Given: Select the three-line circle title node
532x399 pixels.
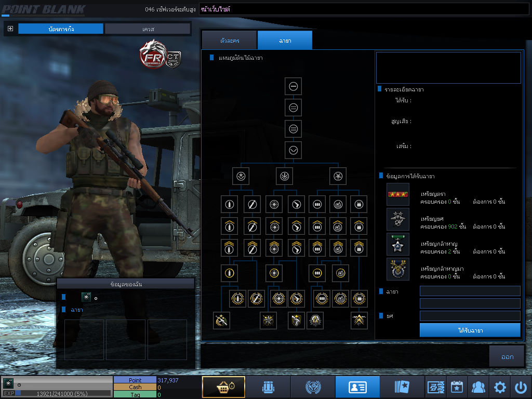Looking at the screenshot, I should [x=293, y=129].
